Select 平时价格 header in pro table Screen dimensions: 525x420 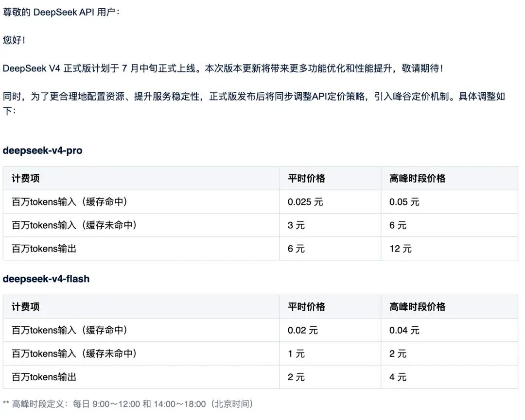(306, 178)
